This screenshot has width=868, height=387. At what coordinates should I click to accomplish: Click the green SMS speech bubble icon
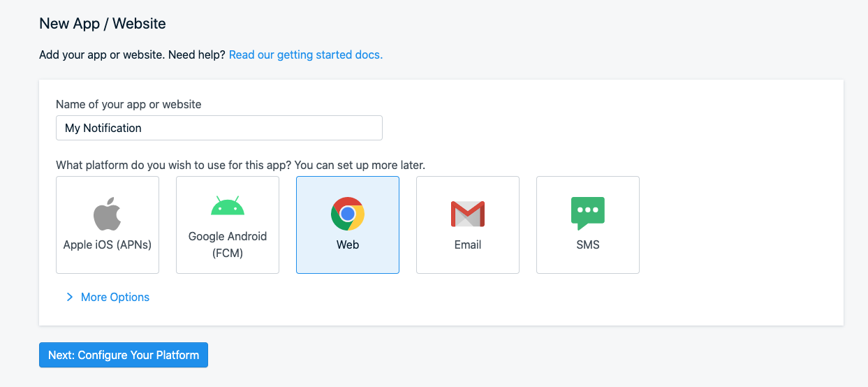588,213
